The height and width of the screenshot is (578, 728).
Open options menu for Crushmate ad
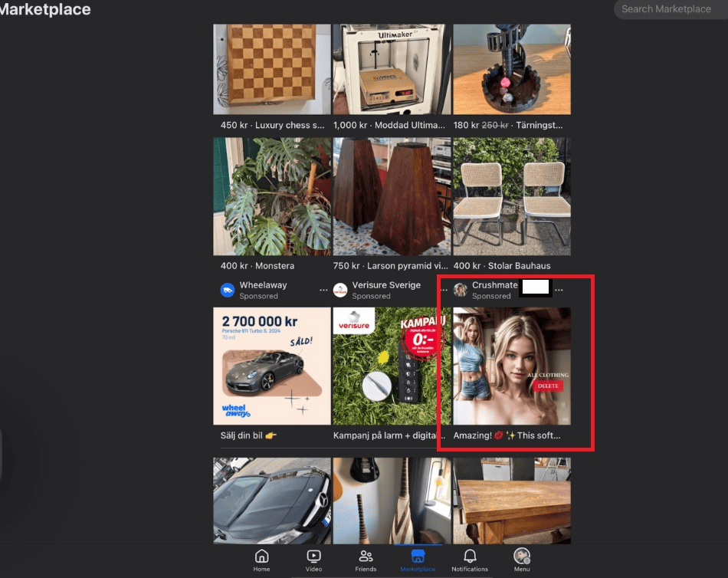coord(559,290)
